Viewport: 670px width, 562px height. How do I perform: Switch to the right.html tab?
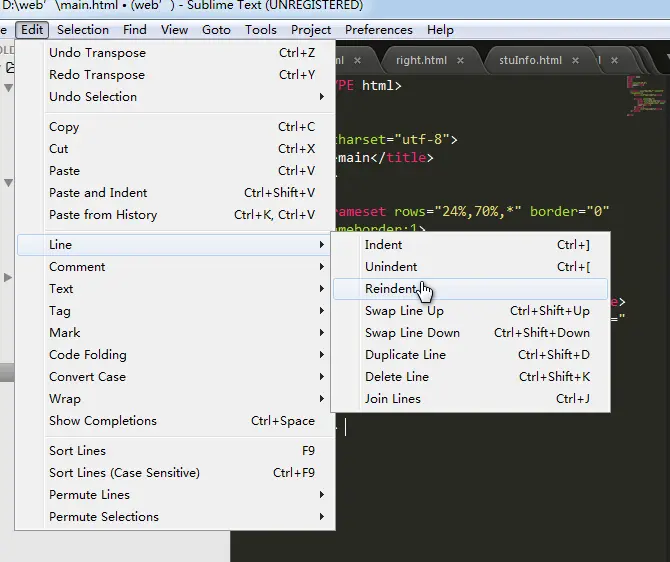coord(421,60)
